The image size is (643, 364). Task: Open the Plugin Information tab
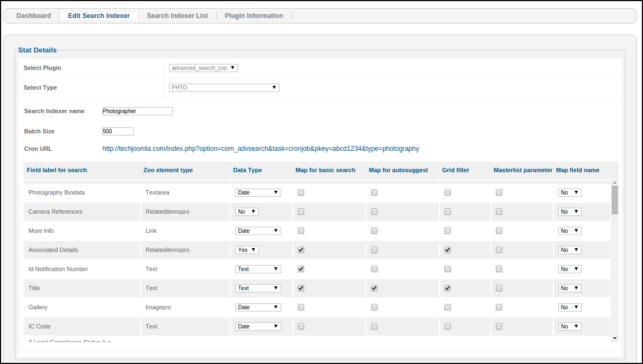point(254,16)
